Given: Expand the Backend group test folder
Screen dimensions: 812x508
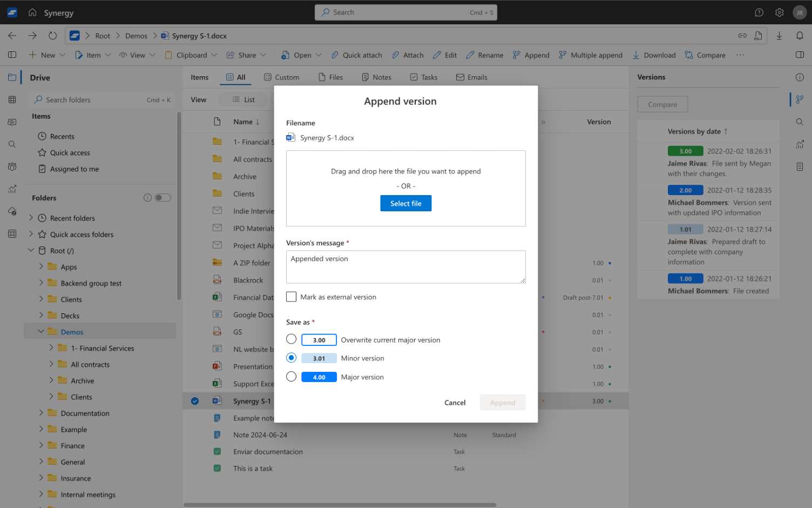Looking at the screenshot, I should coord(41,283).
